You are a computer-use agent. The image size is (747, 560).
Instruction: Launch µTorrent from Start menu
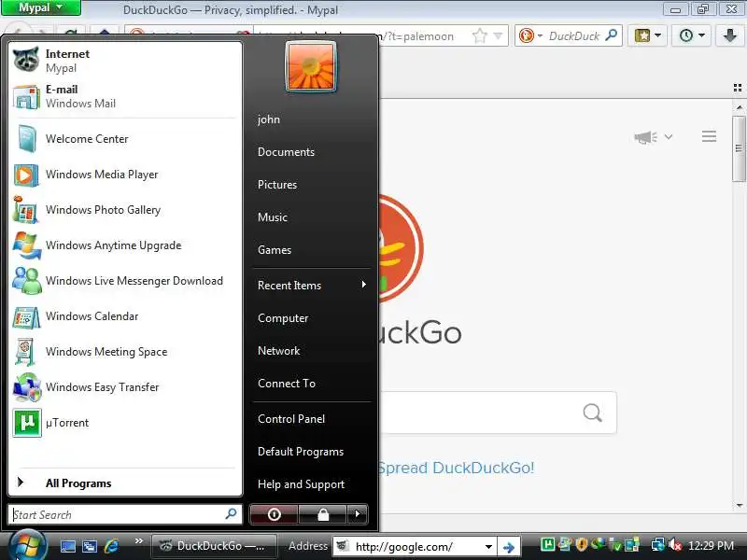125,423
